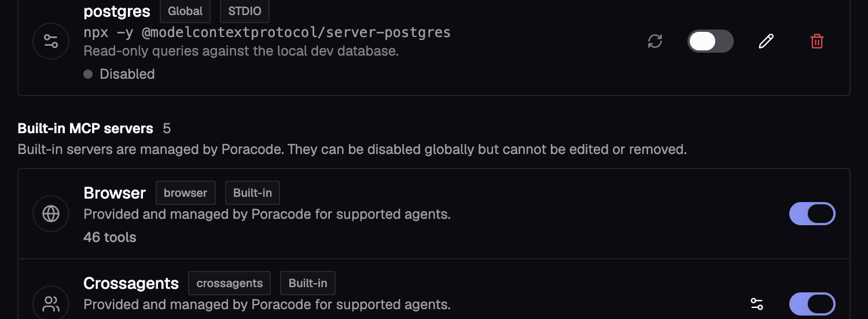Click the postgres server sliders avatar icon
This screenshot has width=868, height=319.
tap(51, 41)
